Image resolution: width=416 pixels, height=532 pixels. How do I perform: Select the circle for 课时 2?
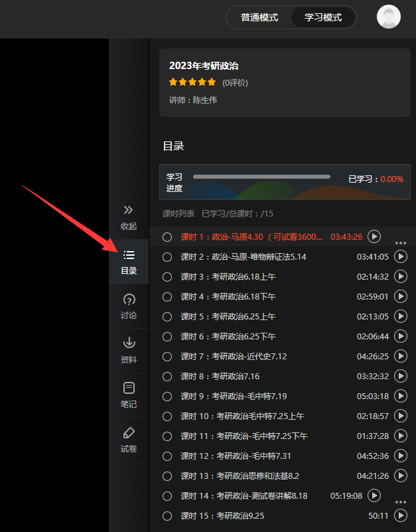pos(167,257)
